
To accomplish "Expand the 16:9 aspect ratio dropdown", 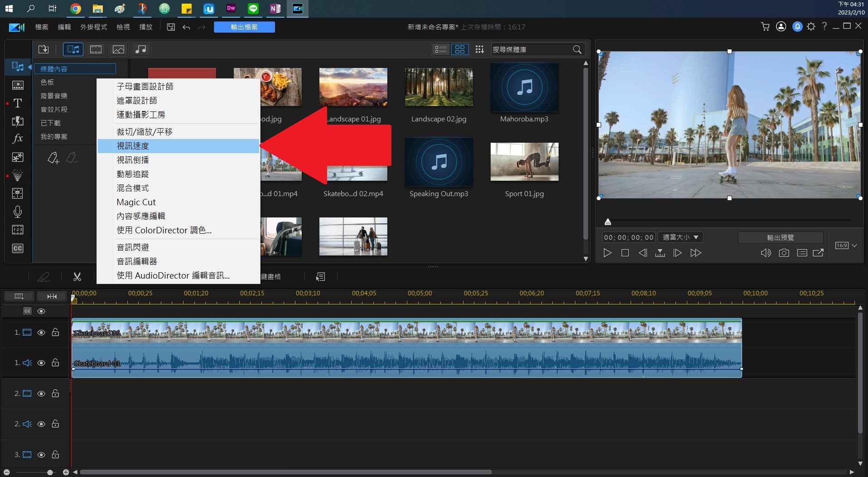I will pyautogui.click(x=854, y=246).
